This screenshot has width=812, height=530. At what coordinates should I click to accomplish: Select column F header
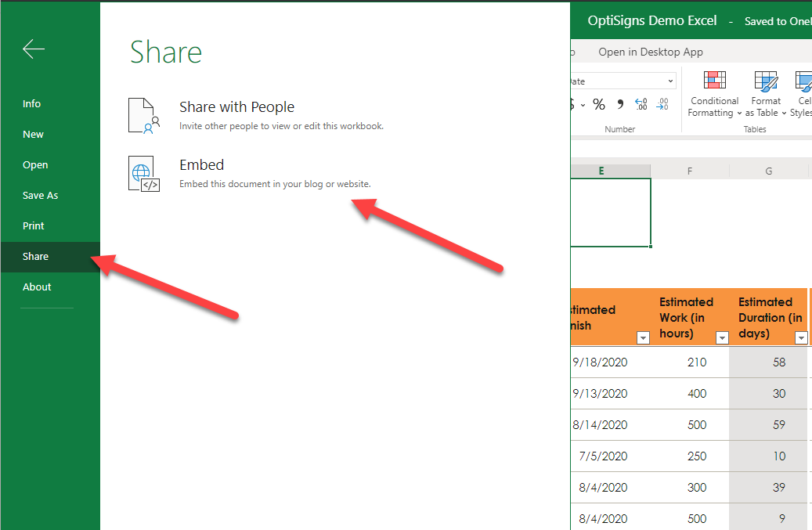[x=689, y=171]
